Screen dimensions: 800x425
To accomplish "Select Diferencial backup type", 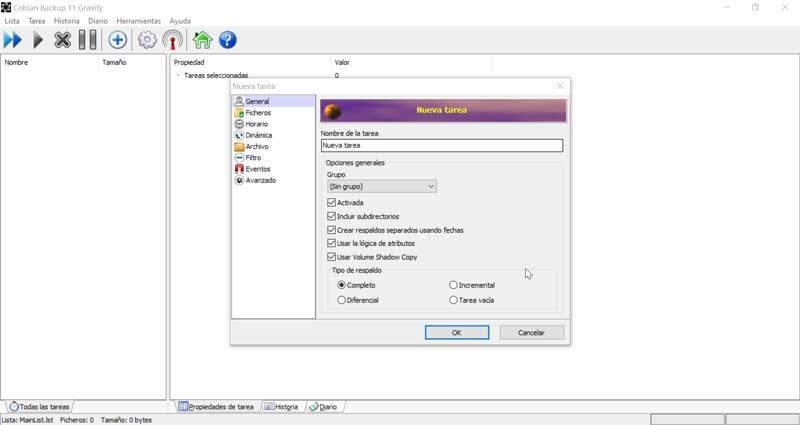I will 341,301.
